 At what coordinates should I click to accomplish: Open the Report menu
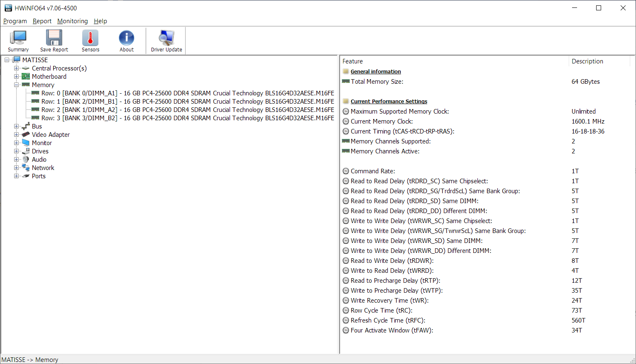pos(42,21)
